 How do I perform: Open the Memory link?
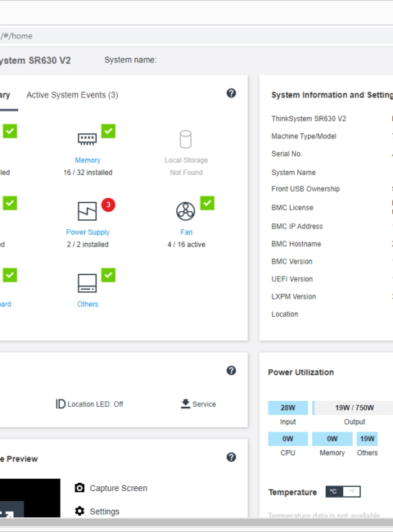coord(88,160)
